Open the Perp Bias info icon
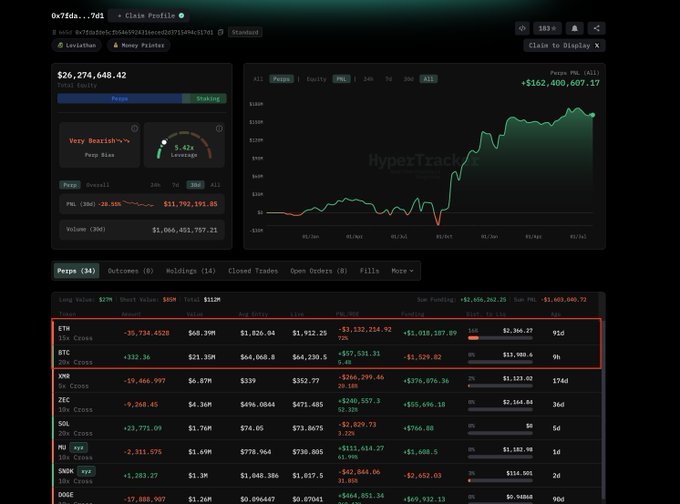 tap(134, 128)
